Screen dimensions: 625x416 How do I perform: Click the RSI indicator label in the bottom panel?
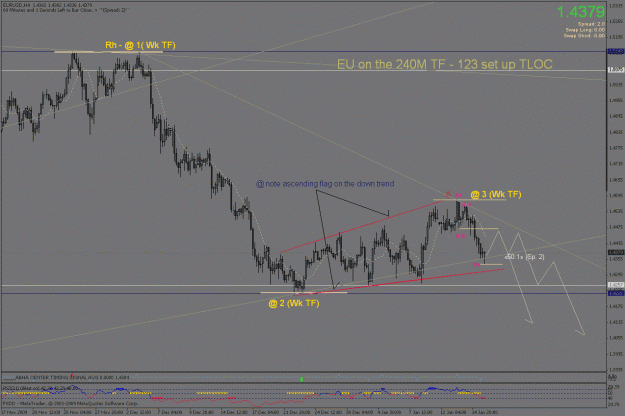point(39,387)
